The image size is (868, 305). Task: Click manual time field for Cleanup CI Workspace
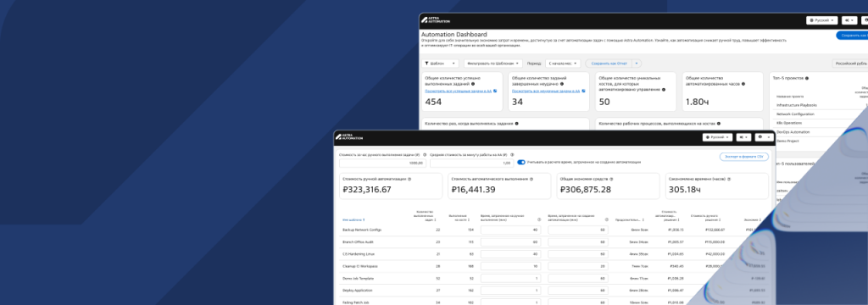click(511, 266)
